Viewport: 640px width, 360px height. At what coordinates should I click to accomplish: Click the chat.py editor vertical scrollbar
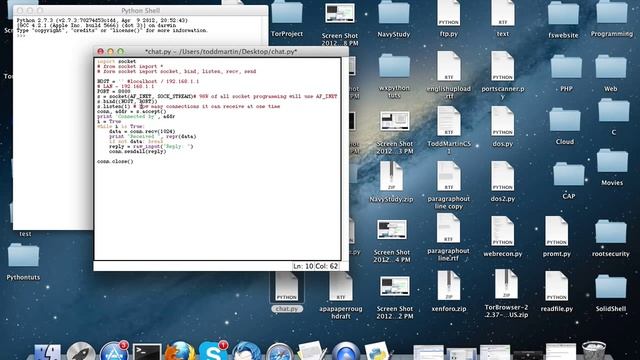(x=345, y=159)
